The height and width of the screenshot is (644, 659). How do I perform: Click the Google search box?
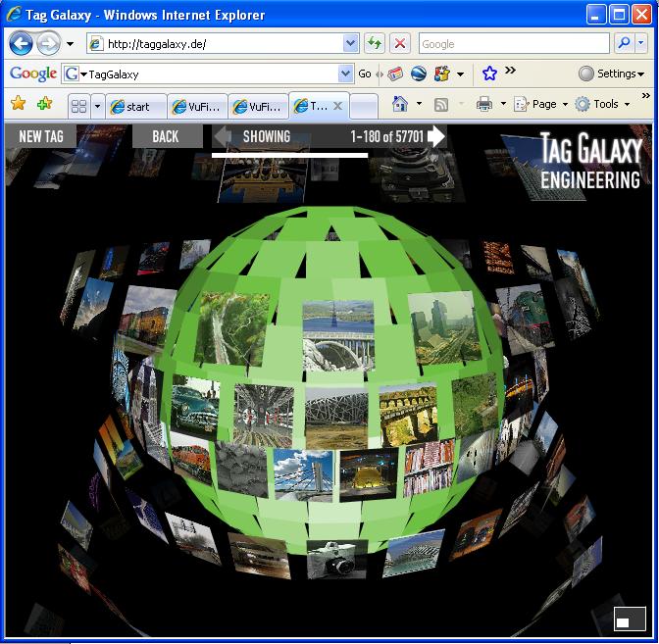click(x=514, y=44)
